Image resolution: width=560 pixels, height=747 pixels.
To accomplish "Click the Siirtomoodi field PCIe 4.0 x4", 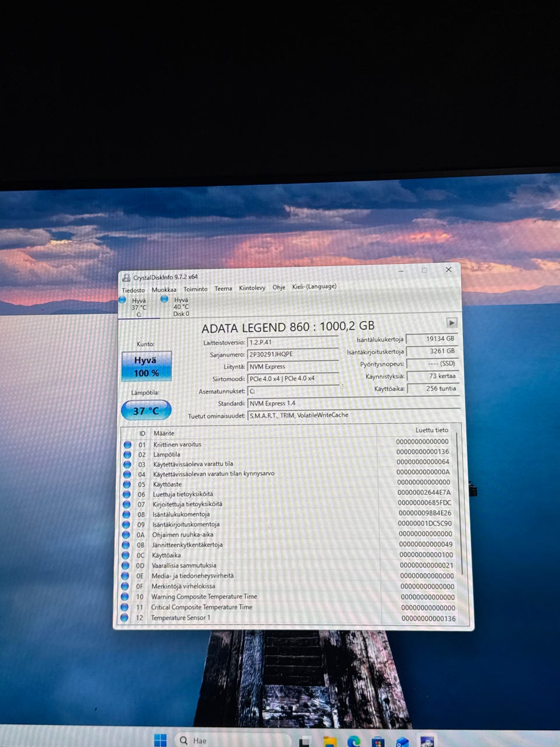I will coord(293,379).
